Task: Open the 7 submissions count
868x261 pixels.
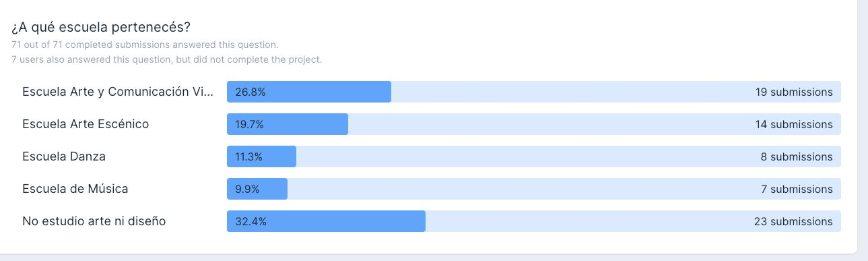Action: click(x=797, y=189)
